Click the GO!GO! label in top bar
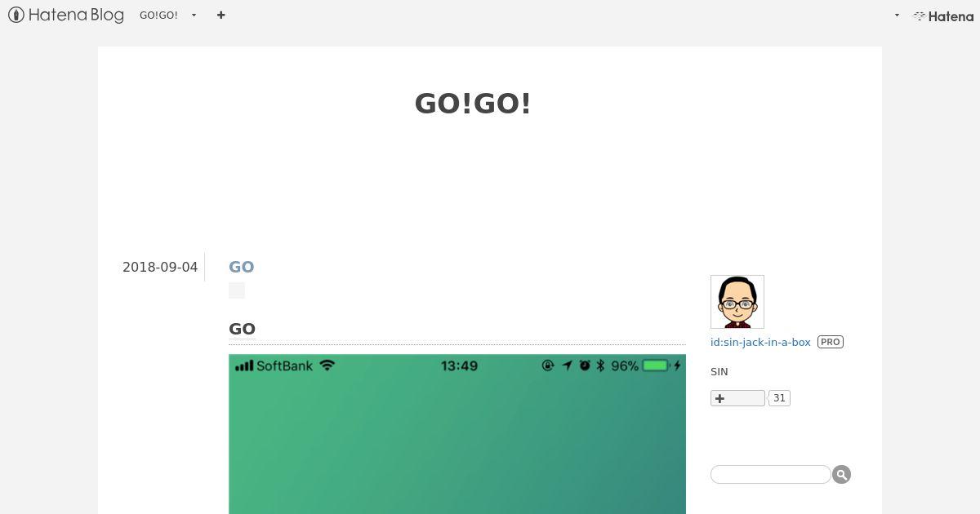 click(x=158, y=16)
